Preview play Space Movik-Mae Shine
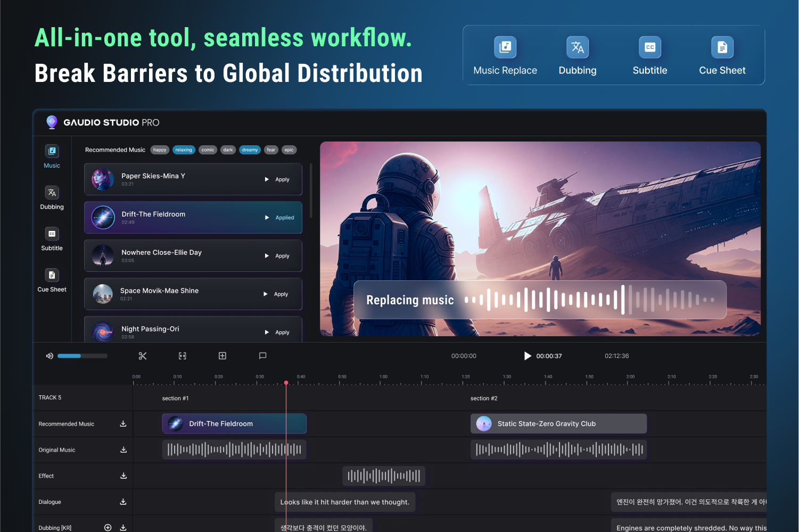 click(x=266, y=294)
